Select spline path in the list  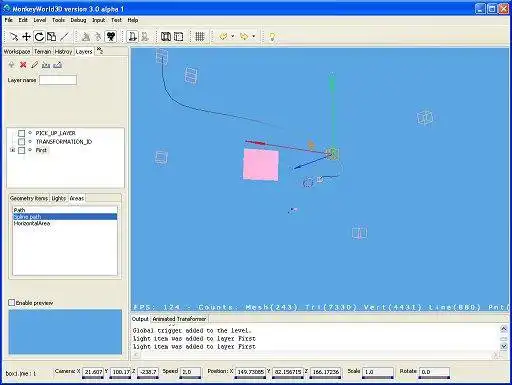65,217
